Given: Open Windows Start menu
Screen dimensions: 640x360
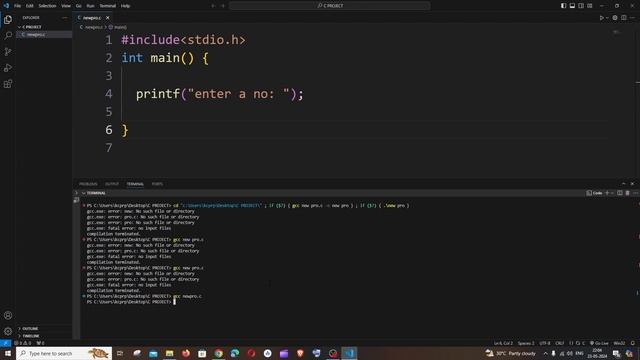Looking at the screenshot, I should 7,353.
